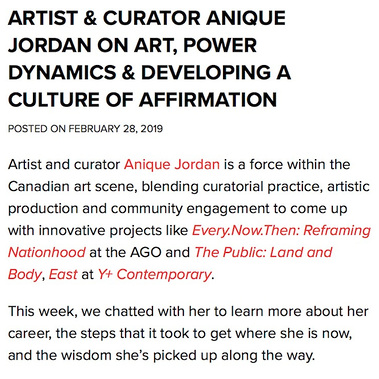Visit the Y+ Contemporary link
This screenshot has height=379, width=379.
pos(154,274)
